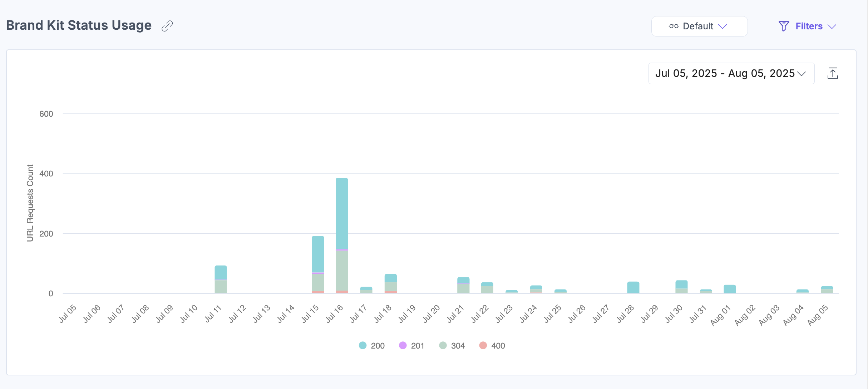868x389 pixels.
Task: Expand the Filters chevron
Action: 832,26
